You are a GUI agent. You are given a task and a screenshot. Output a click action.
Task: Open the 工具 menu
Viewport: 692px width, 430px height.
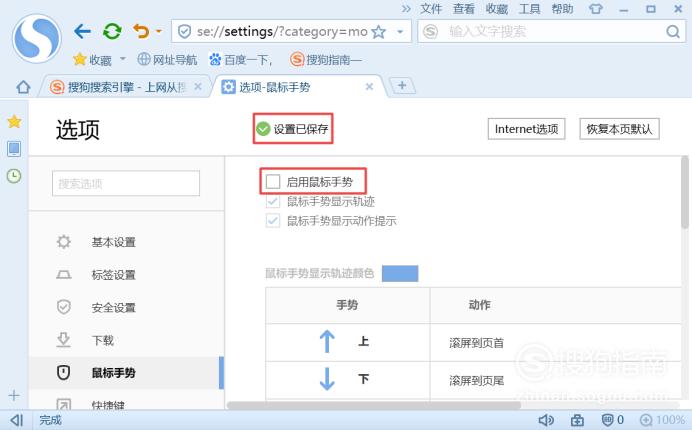[530, 9]
